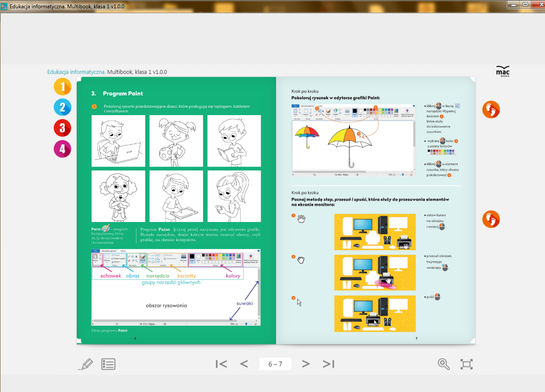
Task: Open exercise 2 blue circle button
Action: [62, 107]
